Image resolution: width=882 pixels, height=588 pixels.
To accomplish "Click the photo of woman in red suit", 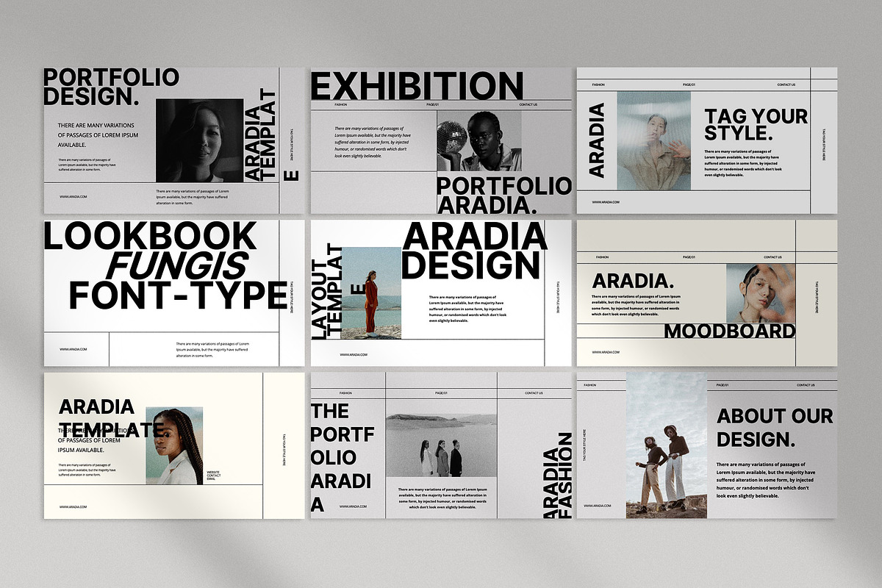I will (371, 293).
